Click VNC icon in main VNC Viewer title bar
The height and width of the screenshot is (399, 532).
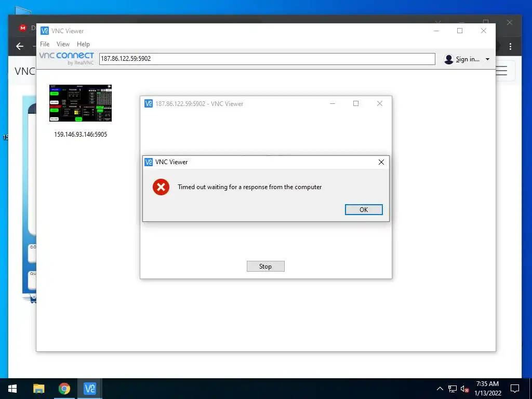(x=45, y=31)
